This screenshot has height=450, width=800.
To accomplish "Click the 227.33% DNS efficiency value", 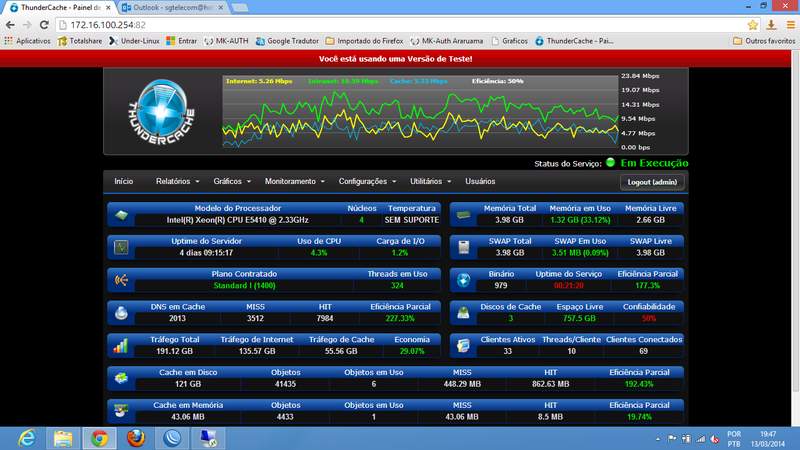I will click(x=400, y=318).
